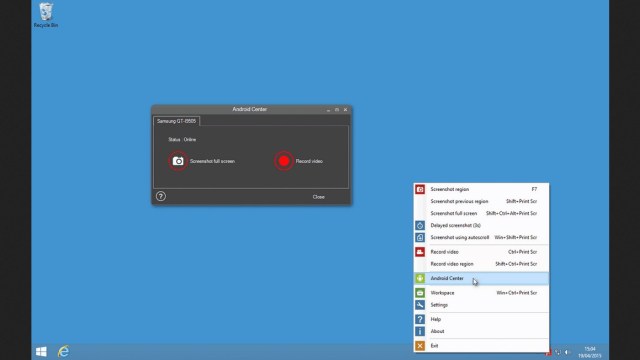This screenshot has width=640, height=360.
Task: Click the green Workspace icon
Action: pyautogui.click(x=420, y=293)
